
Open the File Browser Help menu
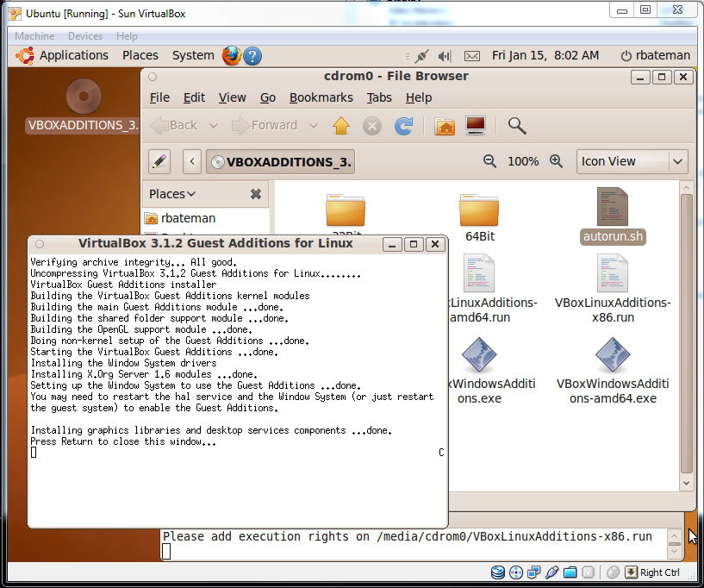(419, 97)
